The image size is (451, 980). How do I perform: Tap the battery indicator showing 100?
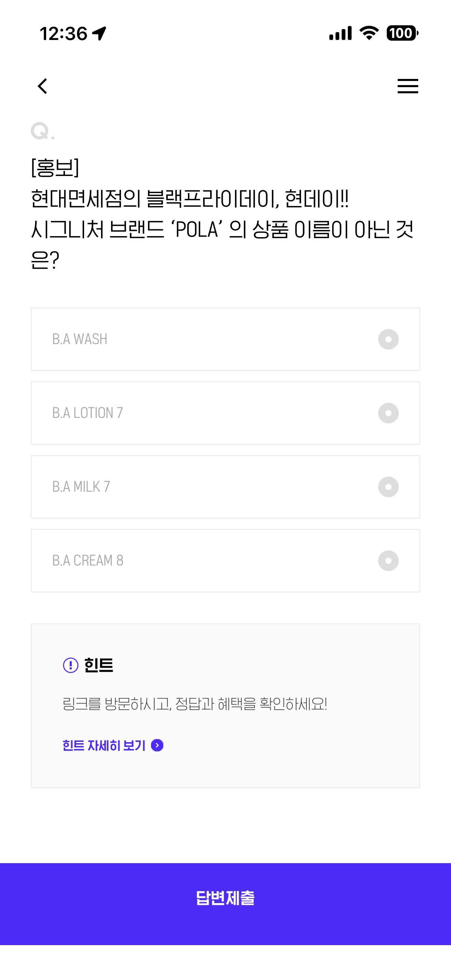point(402,33)
